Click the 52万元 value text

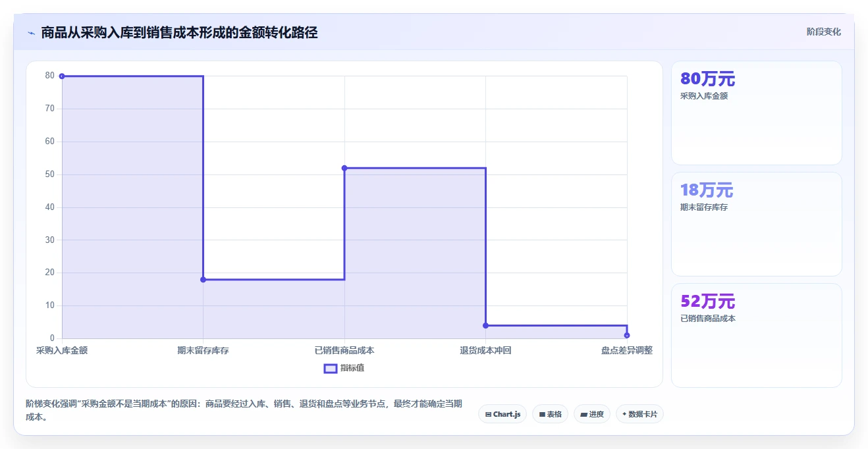coord(707,302)
